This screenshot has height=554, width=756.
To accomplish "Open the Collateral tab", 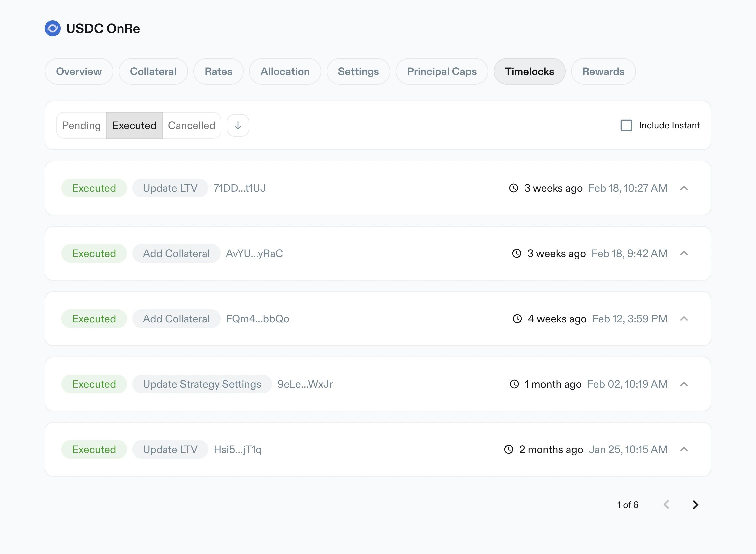I will tap(153, 71).
